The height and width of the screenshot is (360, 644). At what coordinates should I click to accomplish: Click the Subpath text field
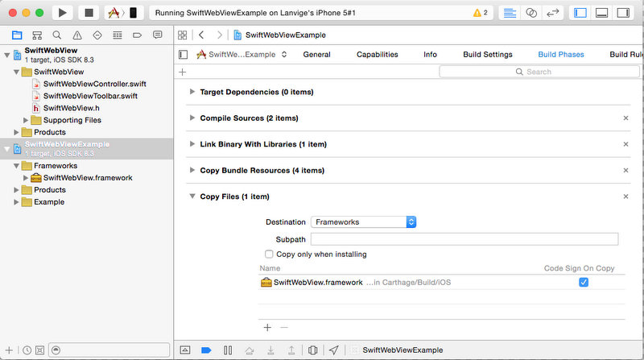[x=464, y=239]
